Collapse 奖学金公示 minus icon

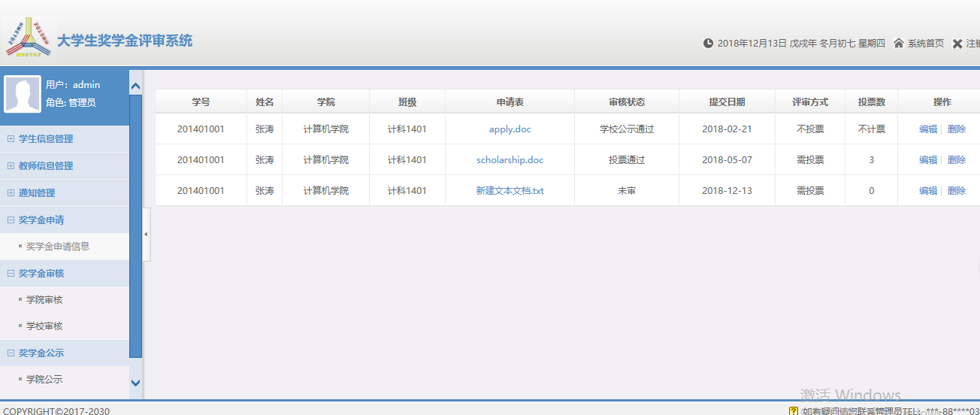(11, 353)
